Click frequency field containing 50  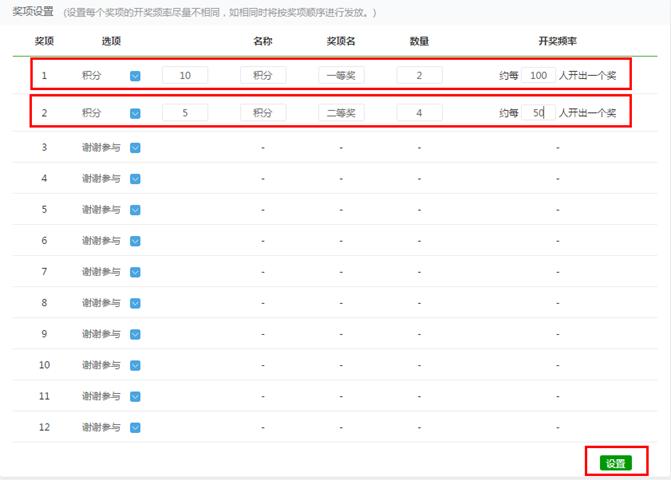(538, 114)
